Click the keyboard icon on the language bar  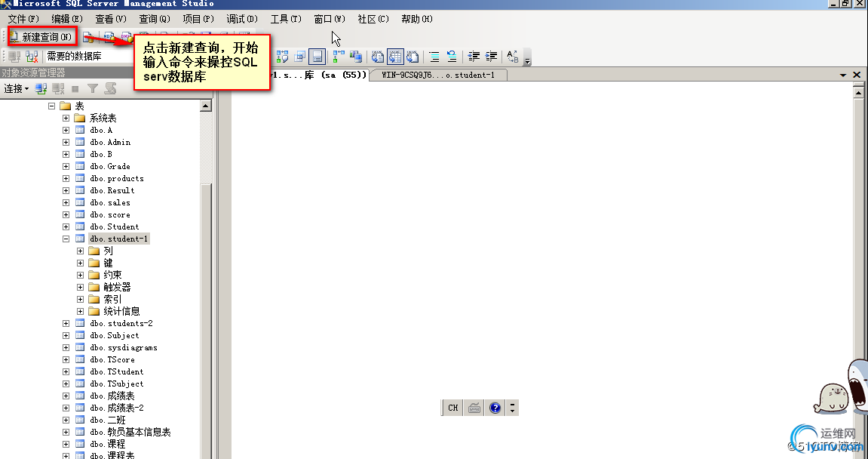[474, 408]
